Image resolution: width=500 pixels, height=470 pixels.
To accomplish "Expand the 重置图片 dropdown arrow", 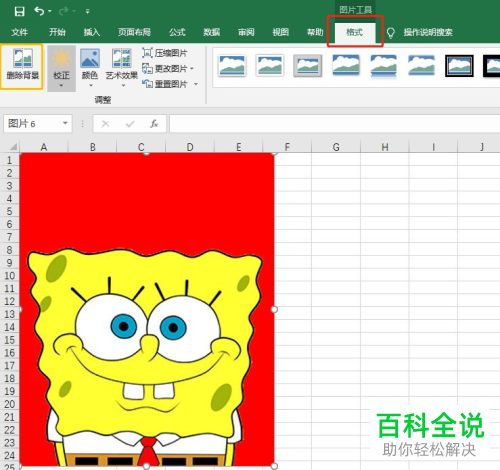I will [x=196, y=84].
